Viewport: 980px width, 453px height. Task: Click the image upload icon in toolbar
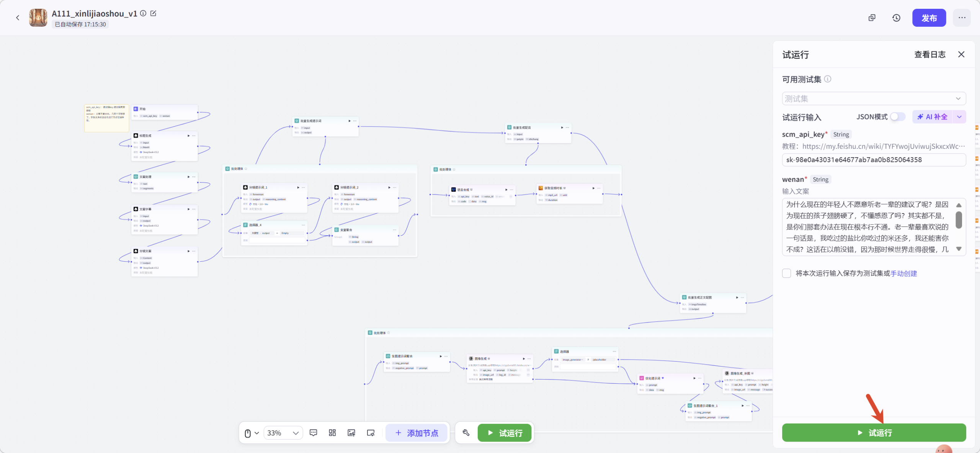pos(351,433)
